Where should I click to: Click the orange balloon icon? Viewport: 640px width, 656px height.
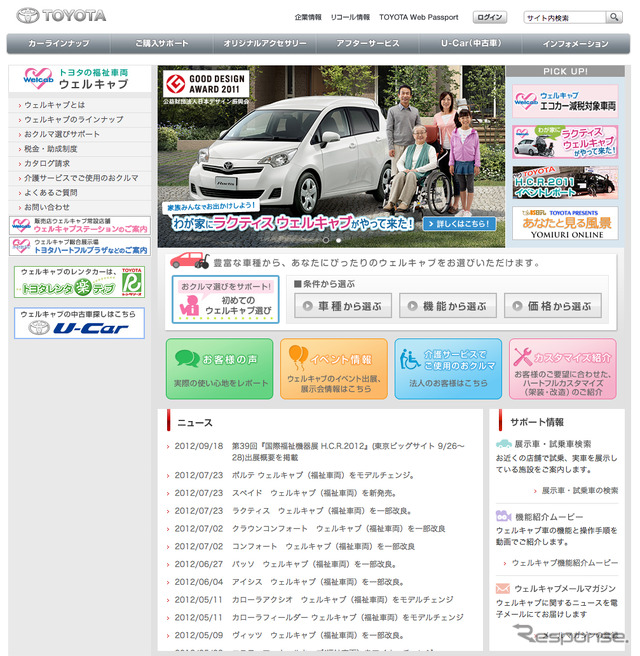coord(298,357)
